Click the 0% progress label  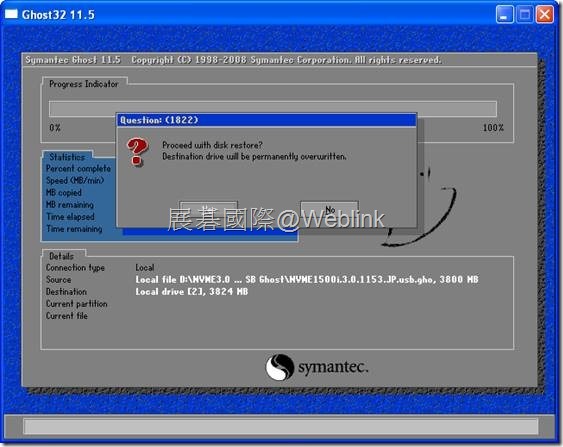point(55,127)
